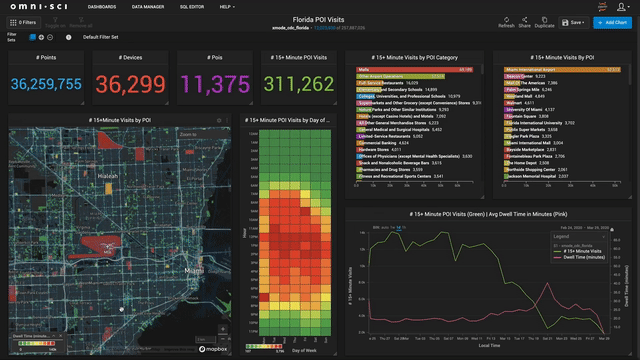Select Jackson Memorial Hospital POI row

point(536,176)
